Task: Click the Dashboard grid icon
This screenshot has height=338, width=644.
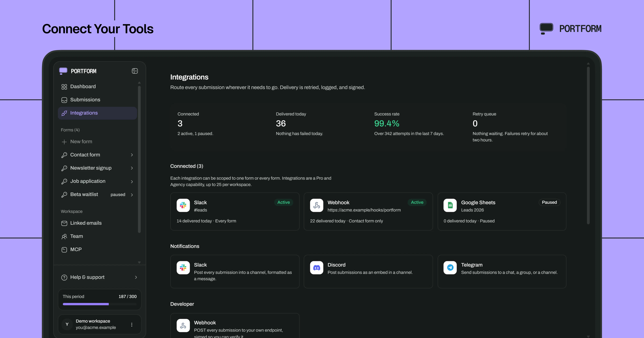Action: [x=64, y=87]
